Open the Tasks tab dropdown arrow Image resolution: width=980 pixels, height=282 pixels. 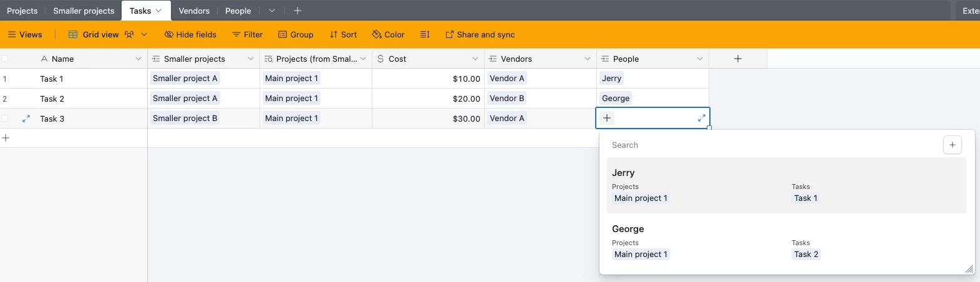point(158,11)
